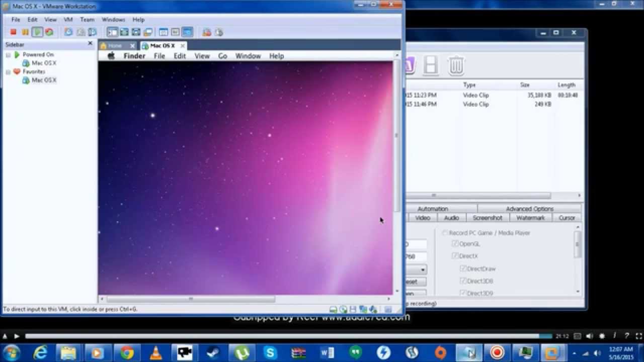Open VLC media player from the taskbar

155,352
